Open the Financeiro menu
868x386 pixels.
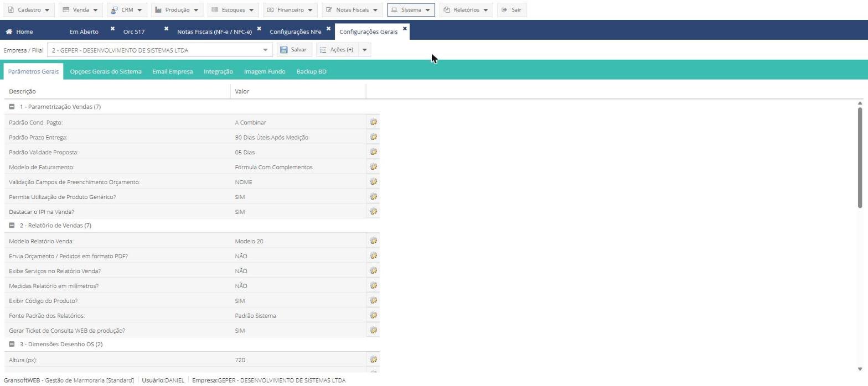click(x=290, y=10)
